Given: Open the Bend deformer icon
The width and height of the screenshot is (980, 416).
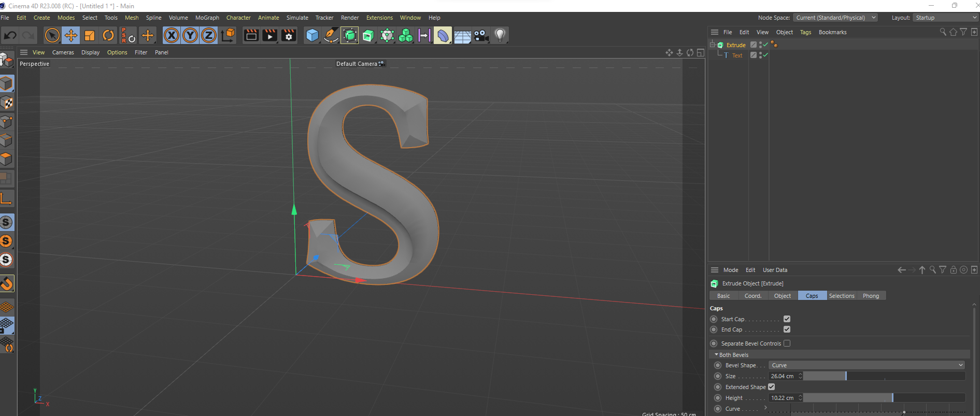Looking at the screenshot, I should pyautogui.click(x=443, y=35).
